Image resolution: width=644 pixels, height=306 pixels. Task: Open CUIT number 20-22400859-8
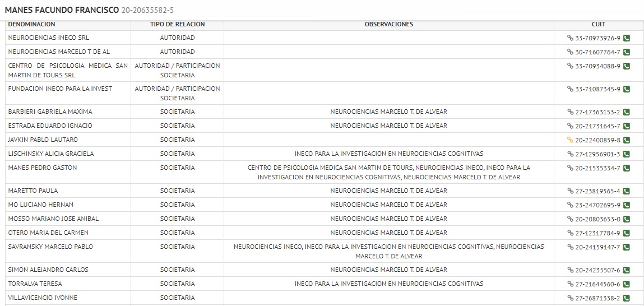click(597, 140)
